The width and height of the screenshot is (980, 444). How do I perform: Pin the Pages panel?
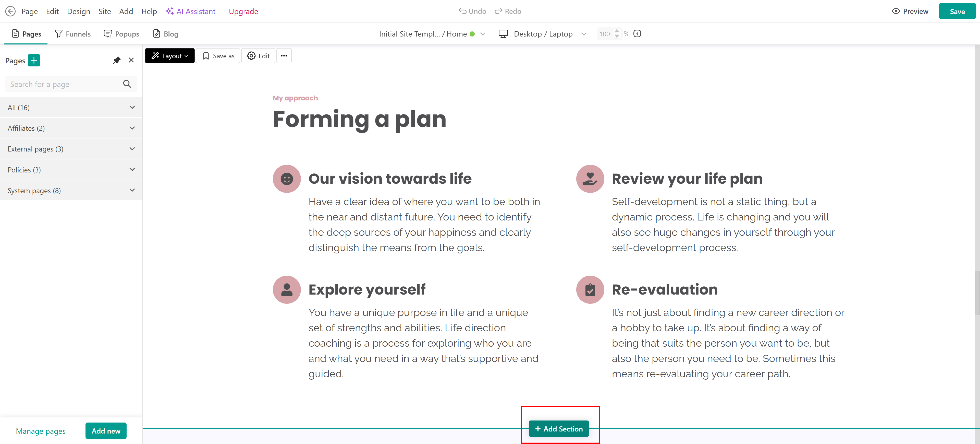click(x=117, y=60)
